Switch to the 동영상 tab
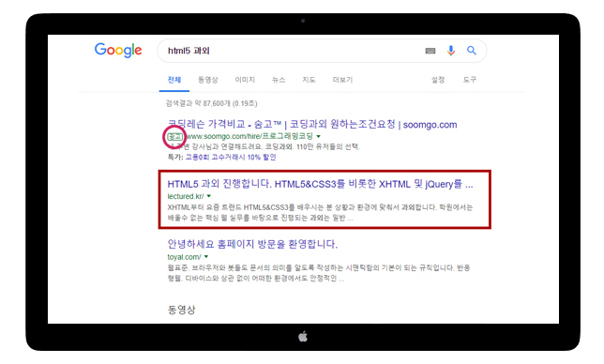This screenshot has width=604, height=364. [208, 80]
